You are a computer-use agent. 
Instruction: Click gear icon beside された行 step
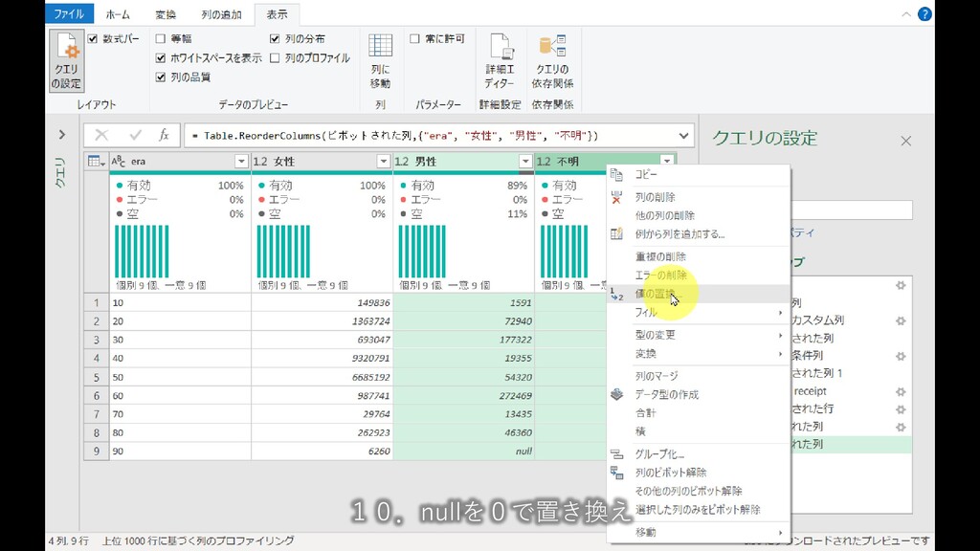point(901,409)
